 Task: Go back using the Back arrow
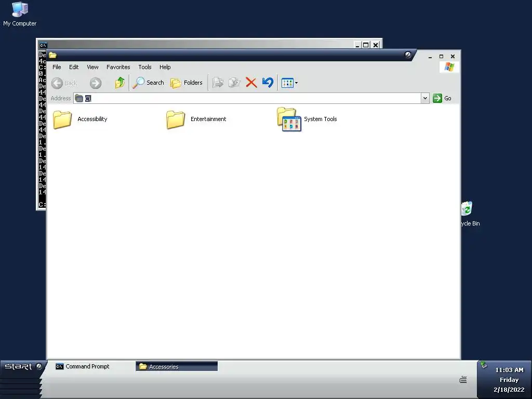[64, 83]
